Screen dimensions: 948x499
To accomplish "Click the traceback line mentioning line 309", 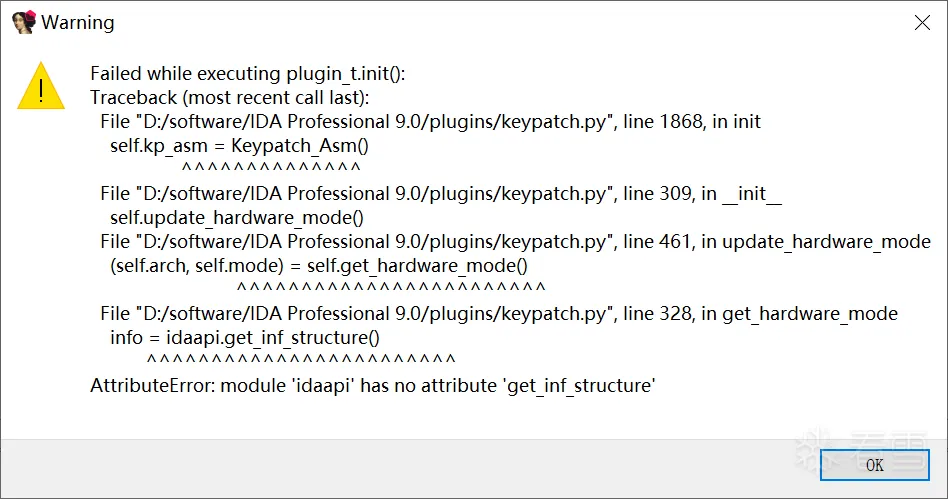I will [441, 194].
